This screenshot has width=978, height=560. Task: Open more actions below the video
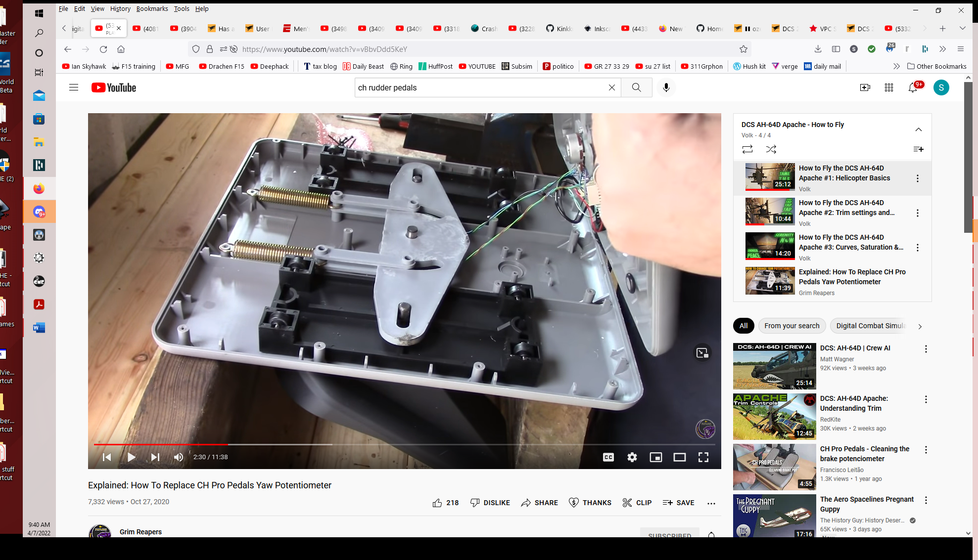point(711,503)
